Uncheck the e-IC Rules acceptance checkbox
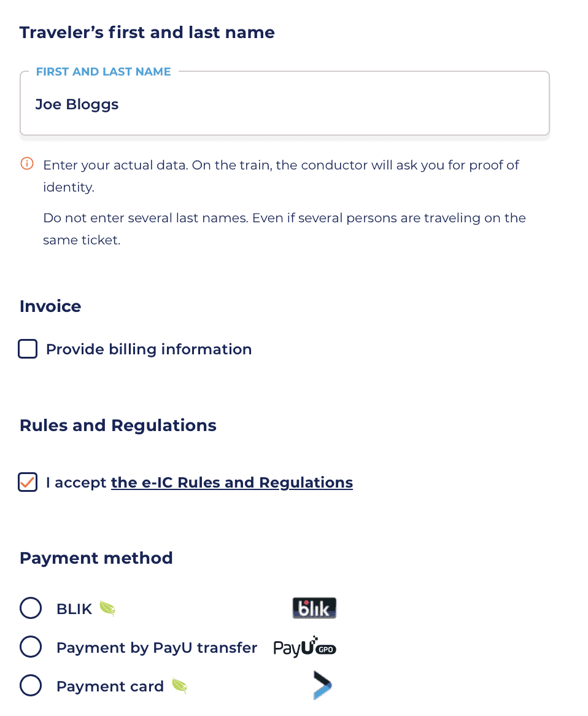 click(28, 482)
